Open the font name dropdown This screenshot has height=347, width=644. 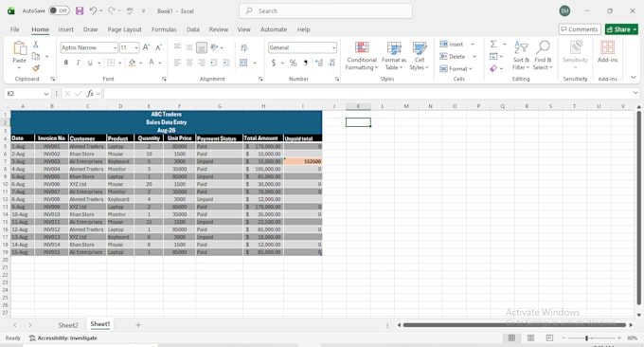[x=115, y=47]
